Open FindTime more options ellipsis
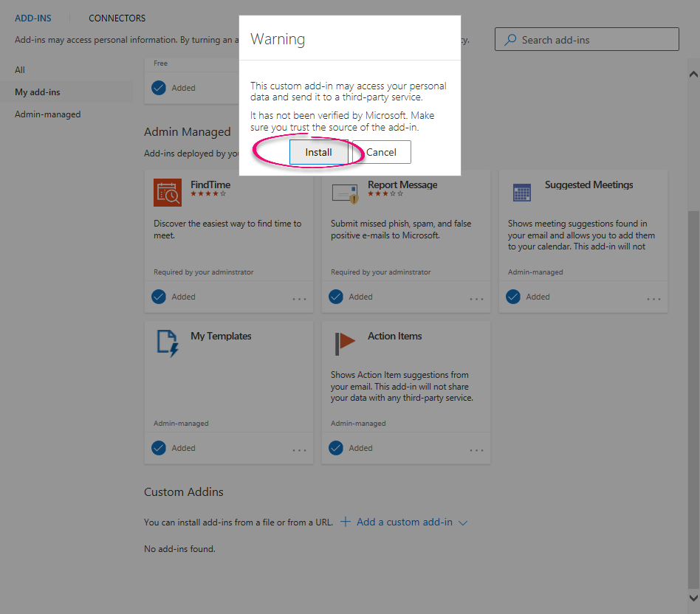 click(x=299, y=299)
